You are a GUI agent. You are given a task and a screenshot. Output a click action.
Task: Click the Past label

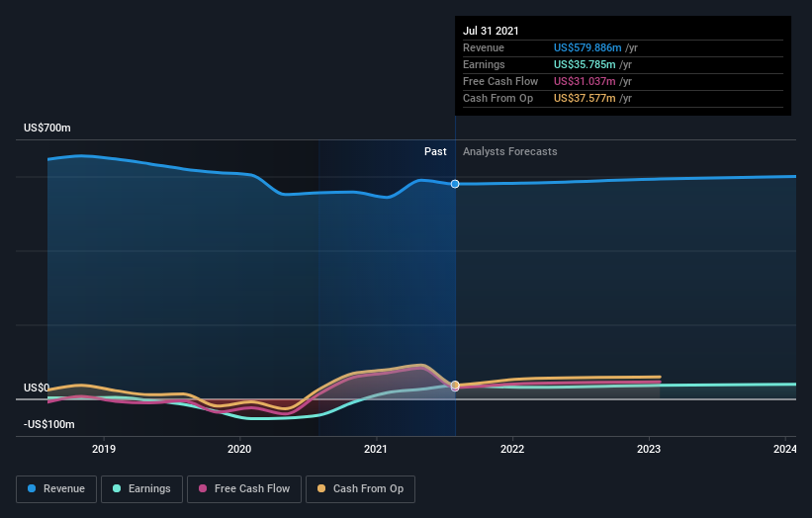tap(435, 151)
